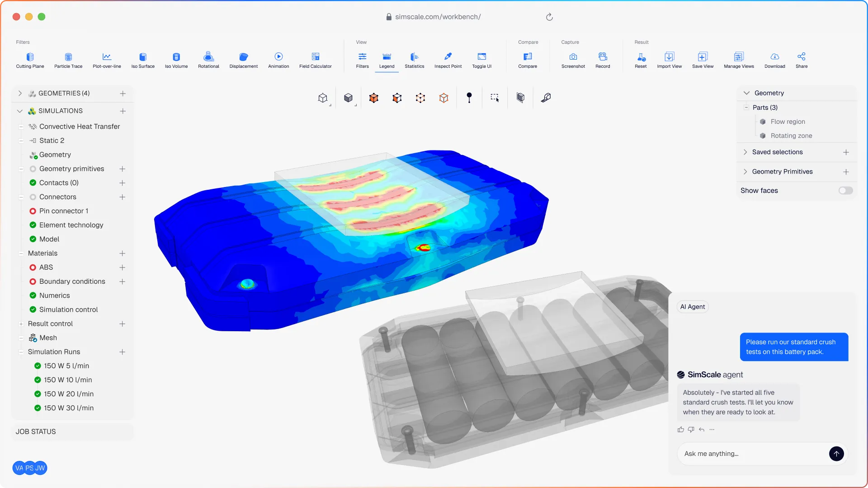The height and width of the screenshot is (488, 868).
Task: Select the wireframe cube render mode
Action: coord(323,98)
